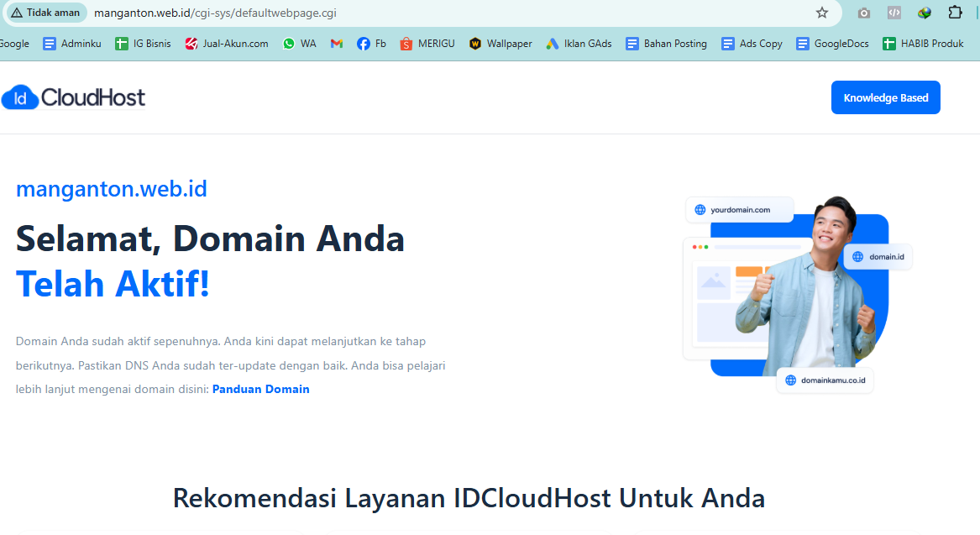
Task: Open the MERIGU bookmark
Action: click(x=427, y=44)
